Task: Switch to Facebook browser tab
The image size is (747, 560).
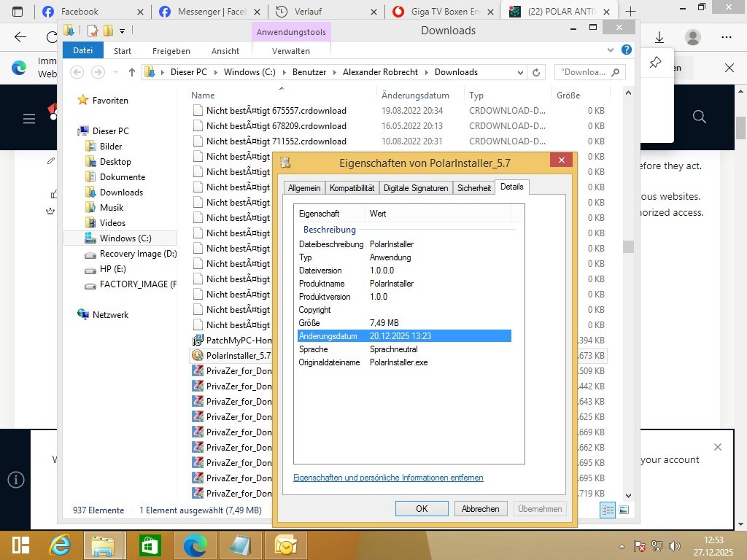Action: pyautogui.click(x=93, y=12)
